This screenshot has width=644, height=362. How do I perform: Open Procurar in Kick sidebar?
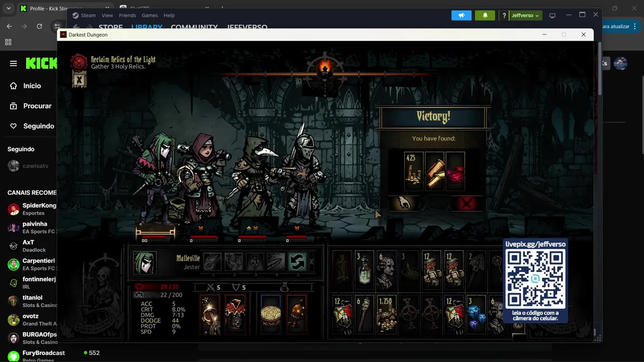[x=30, y=106]
